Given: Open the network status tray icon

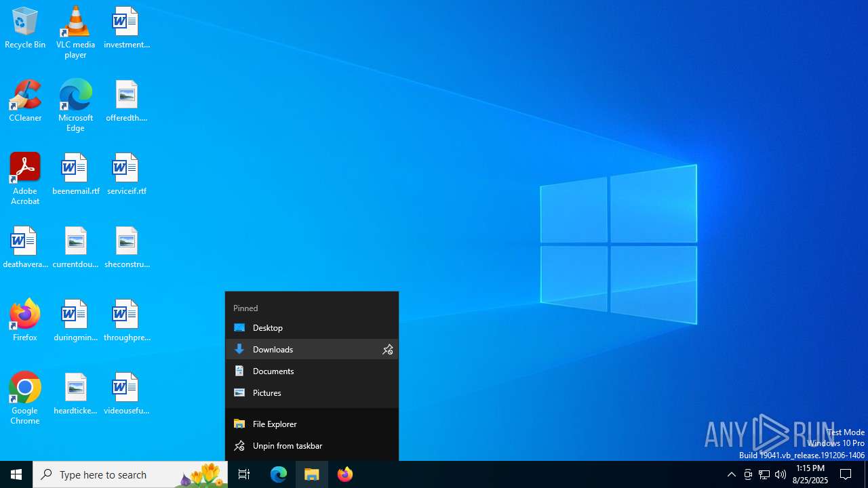Looking at the screenshot, I should coord(764,474).
